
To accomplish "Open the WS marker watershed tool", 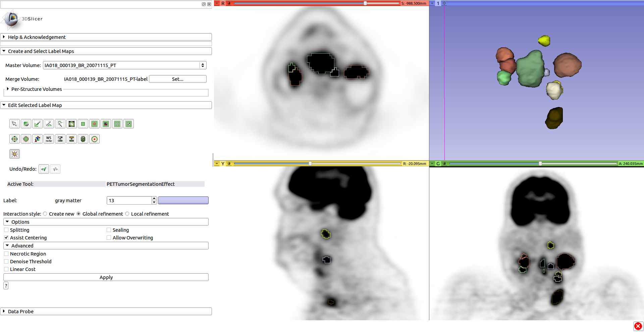I will pyautogui.click(x=49, y=139).
